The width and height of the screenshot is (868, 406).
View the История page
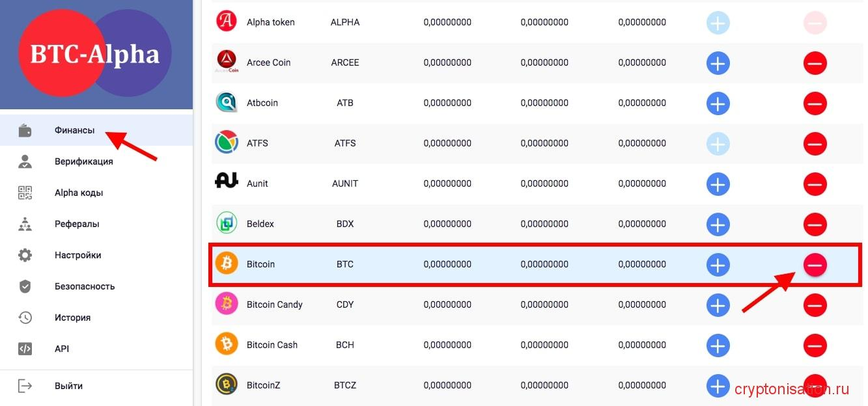pyautogui.click(x=72, y=318)
